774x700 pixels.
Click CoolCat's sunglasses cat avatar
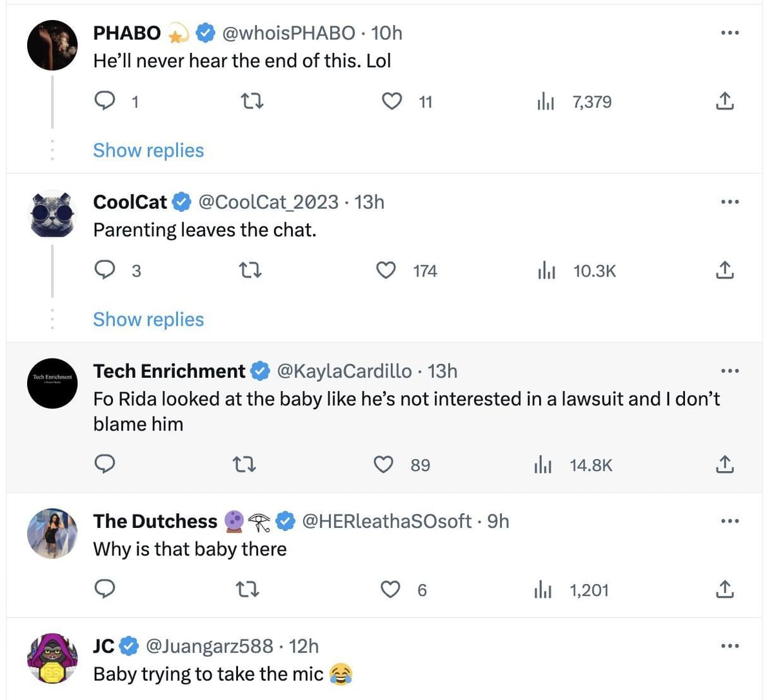[x=52, y=214]
